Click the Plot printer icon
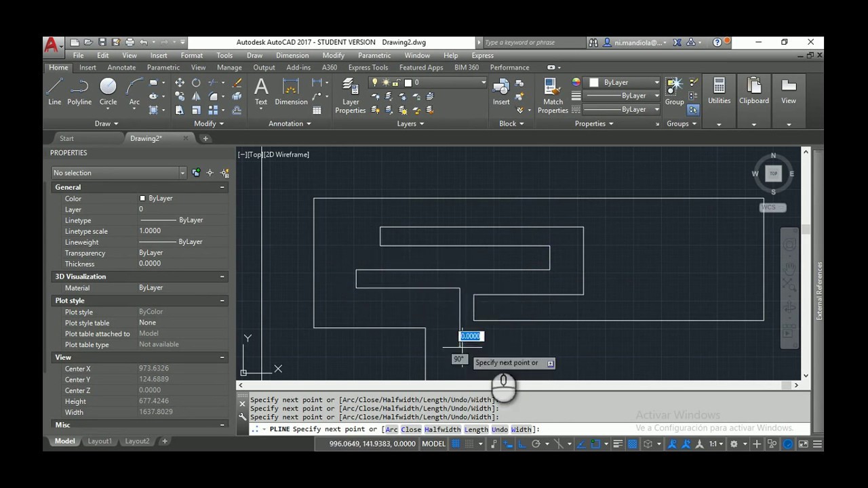 [x=130, y=42]
